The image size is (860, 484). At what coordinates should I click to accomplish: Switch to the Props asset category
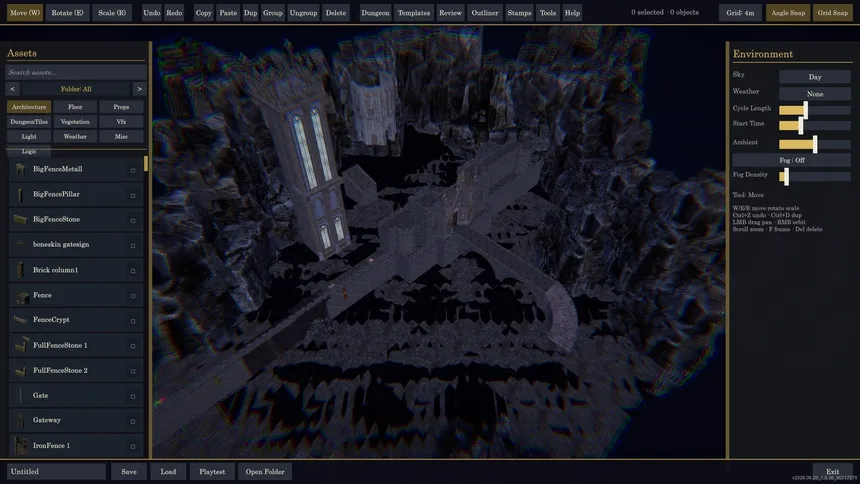click(x=121, y=107)
